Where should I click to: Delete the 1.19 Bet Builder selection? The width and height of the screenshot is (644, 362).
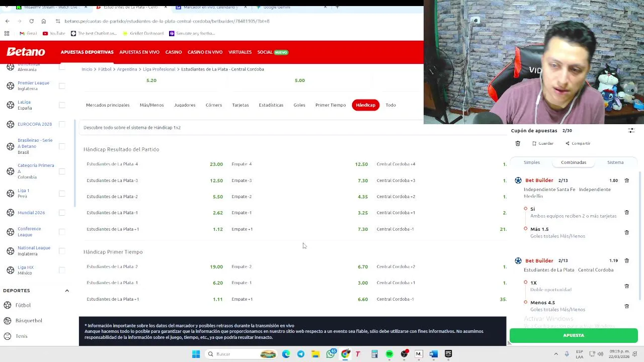pyautogui.click(x=626, y=260)
